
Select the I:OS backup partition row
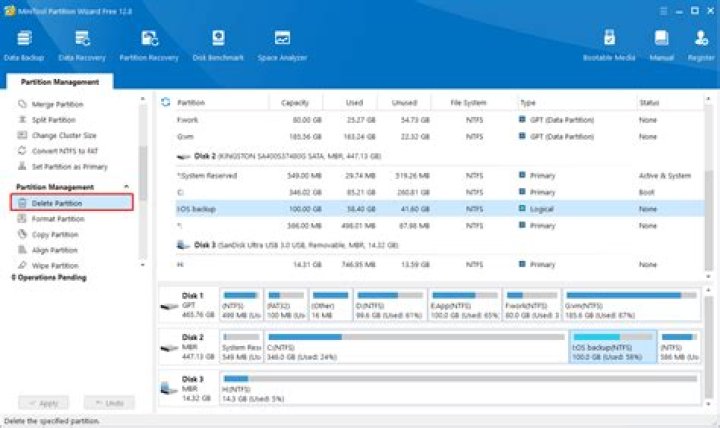point(439,208)
